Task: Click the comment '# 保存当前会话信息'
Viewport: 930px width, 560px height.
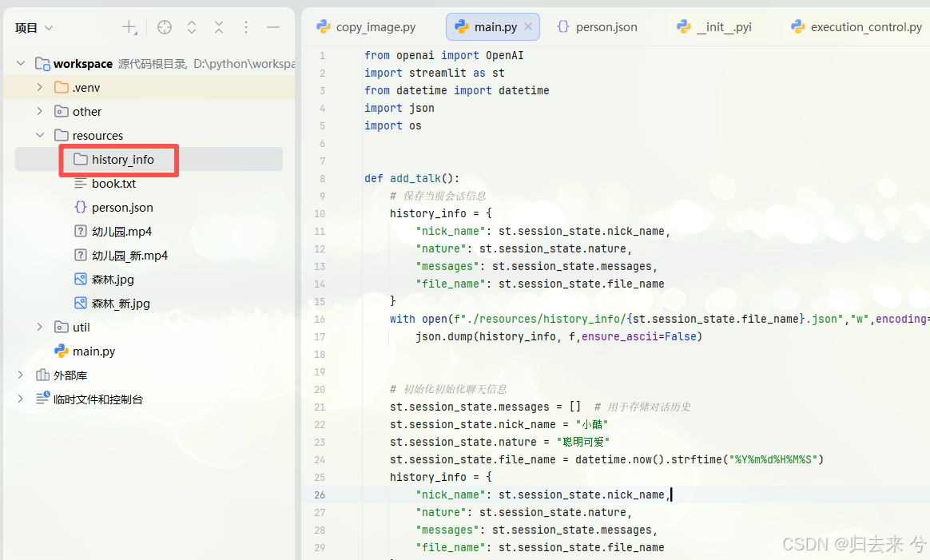Action: (x=438, y=196)
